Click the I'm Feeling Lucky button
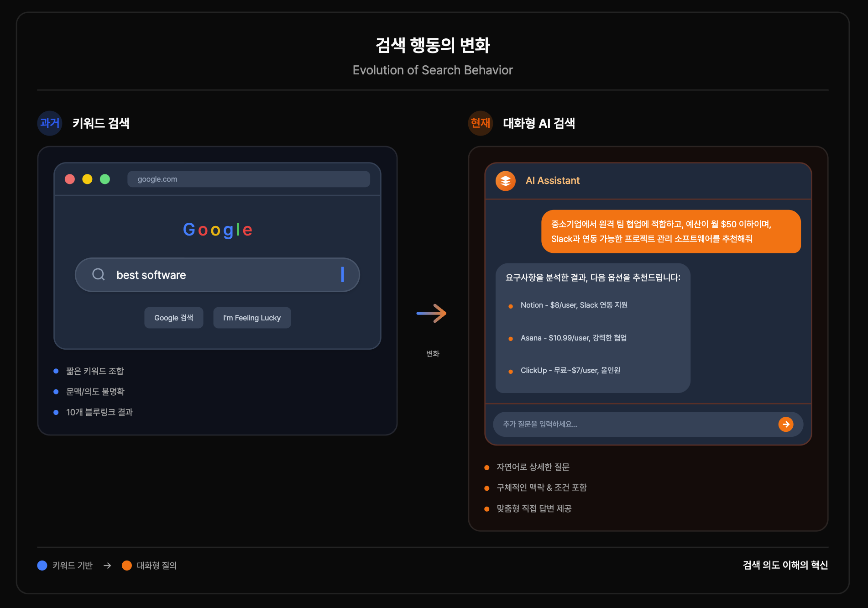The width and height of the screenshot is (868, 608). click(251, 317)
